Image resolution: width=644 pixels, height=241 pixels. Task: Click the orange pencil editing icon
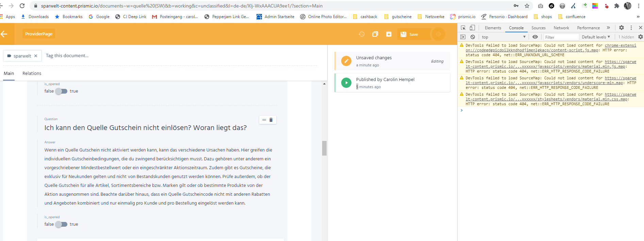click(x=346, y=61)
